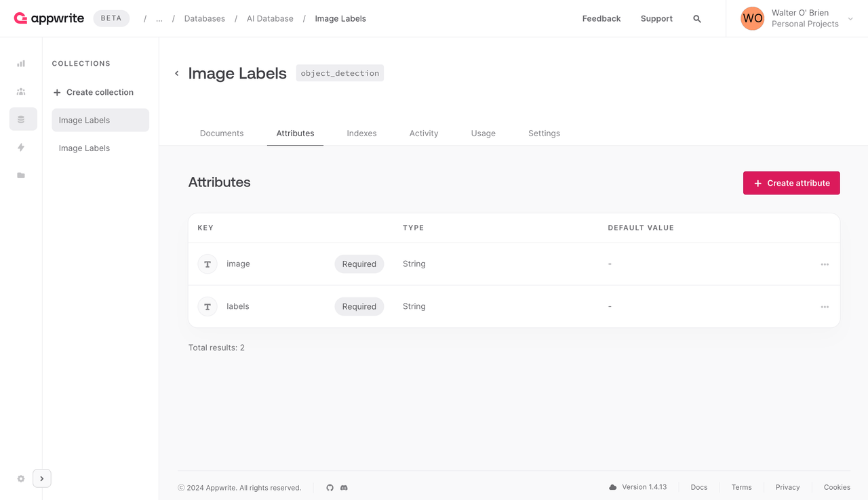Open the Functions lightning bolt icon
Image resolution: width=868 pixels, height=500 pixels.
[x=21, y=147]
